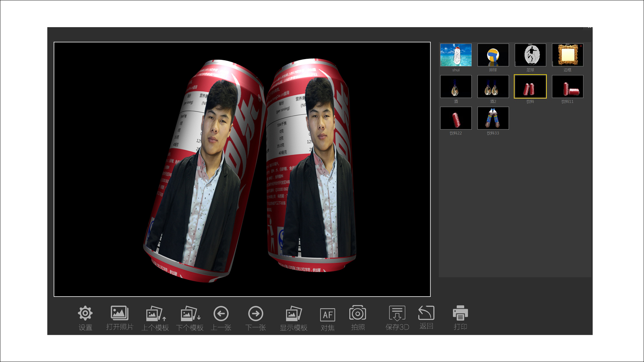Select the highlighted 饮料 cans template

[x=530, y=86]
